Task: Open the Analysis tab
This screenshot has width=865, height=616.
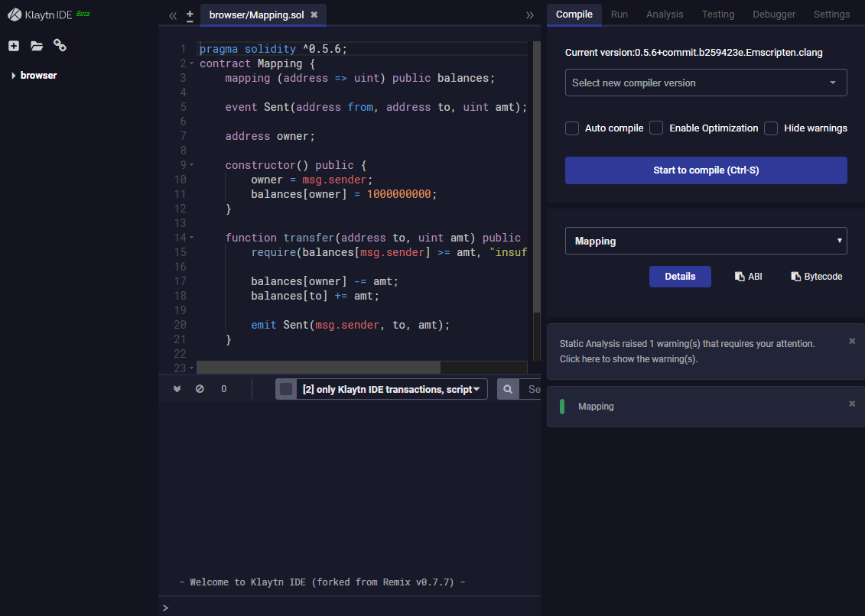Action: click(665, 15)
